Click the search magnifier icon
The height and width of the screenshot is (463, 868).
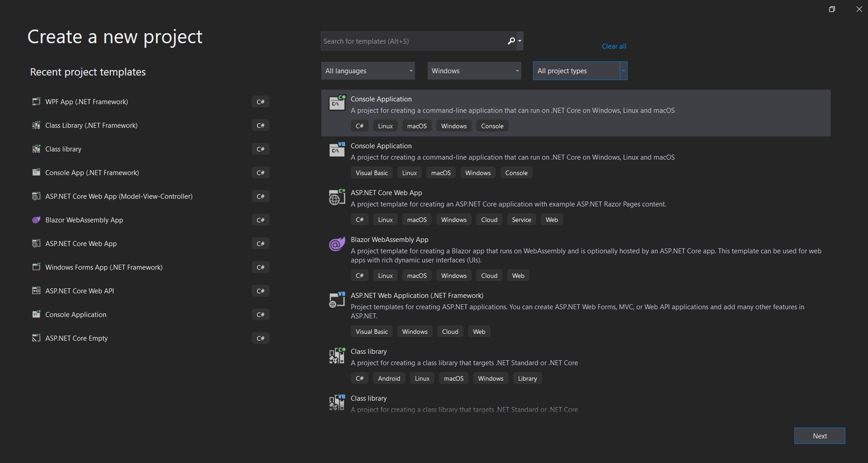coord(511,41)
